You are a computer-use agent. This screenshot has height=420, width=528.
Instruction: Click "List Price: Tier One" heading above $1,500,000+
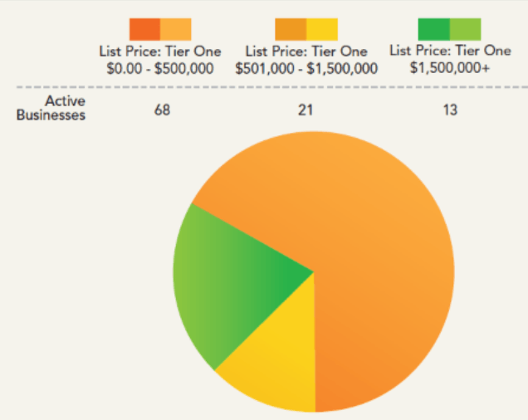(449, 51)
